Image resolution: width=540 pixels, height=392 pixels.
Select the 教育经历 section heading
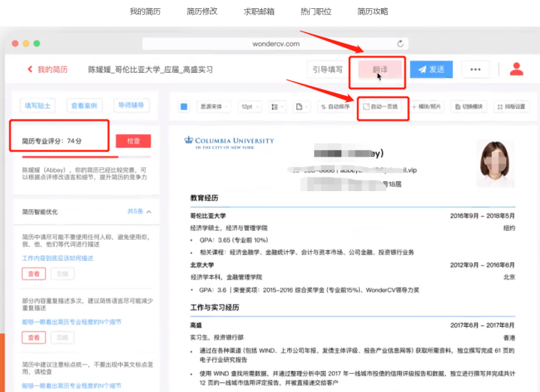[x=204, y=198]
